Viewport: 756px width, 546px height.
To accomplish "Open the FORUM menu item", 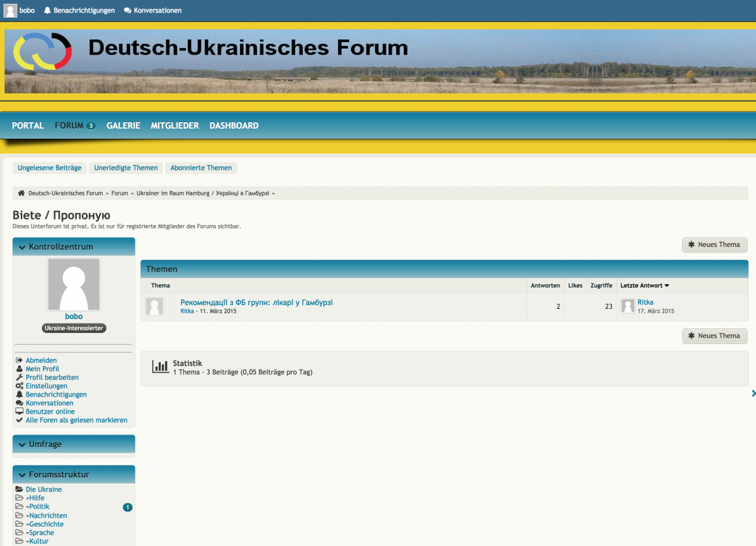I will pos(69,125).
